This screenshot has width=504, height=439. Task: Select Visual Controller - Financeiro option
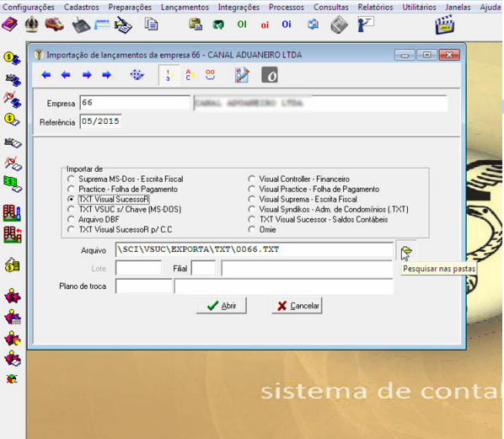coord(299,179)
